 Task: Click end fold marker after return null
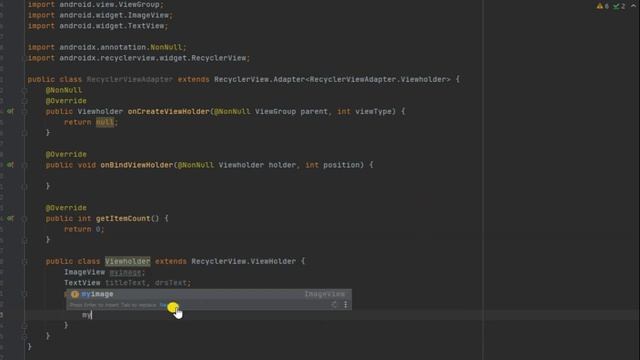(x=24, y=133)
